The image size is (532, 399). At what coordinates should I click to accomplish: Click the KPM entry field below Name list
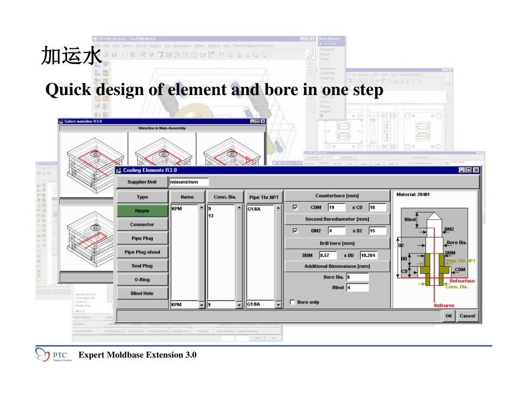click(x=184, y=304)
